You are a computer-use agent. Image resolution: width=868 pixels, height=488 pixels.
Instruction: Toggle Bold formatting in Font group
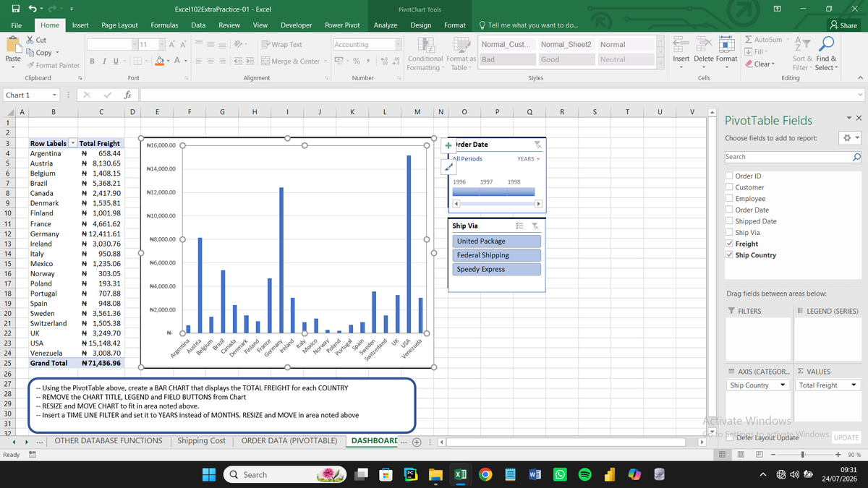click(93, 61)
